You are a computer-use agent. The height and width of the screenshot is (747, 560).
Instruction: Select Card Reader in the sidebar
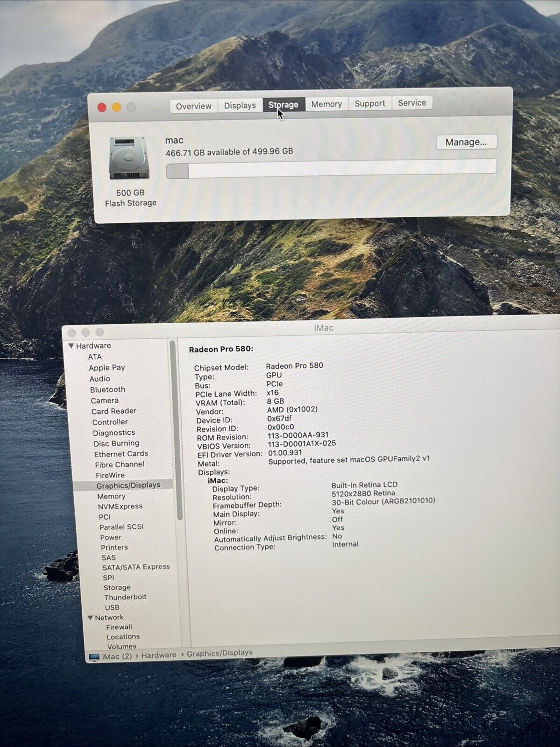tap(114, 411)
